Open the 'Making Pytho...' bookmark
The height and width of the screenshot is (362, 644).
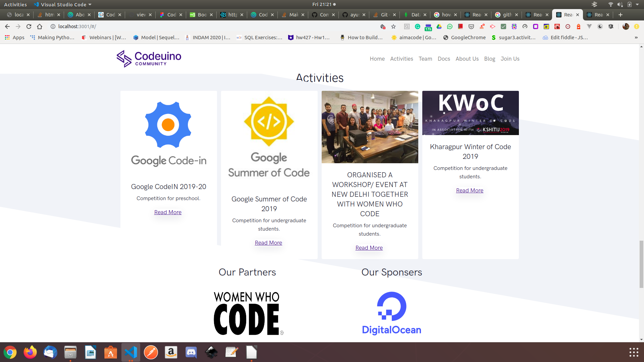point(52,38)
